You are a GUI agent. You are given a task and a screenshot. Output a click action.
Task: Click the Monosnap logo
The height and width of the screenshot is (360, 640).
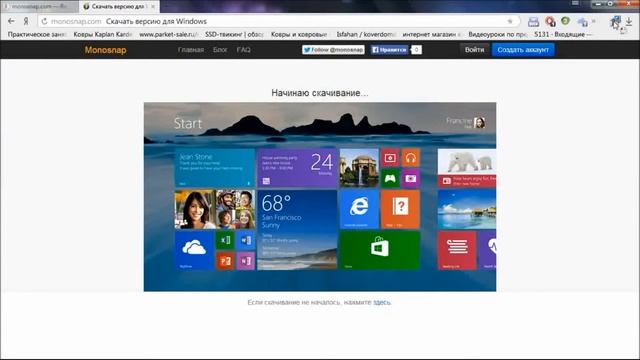click(x=105, y=50)
